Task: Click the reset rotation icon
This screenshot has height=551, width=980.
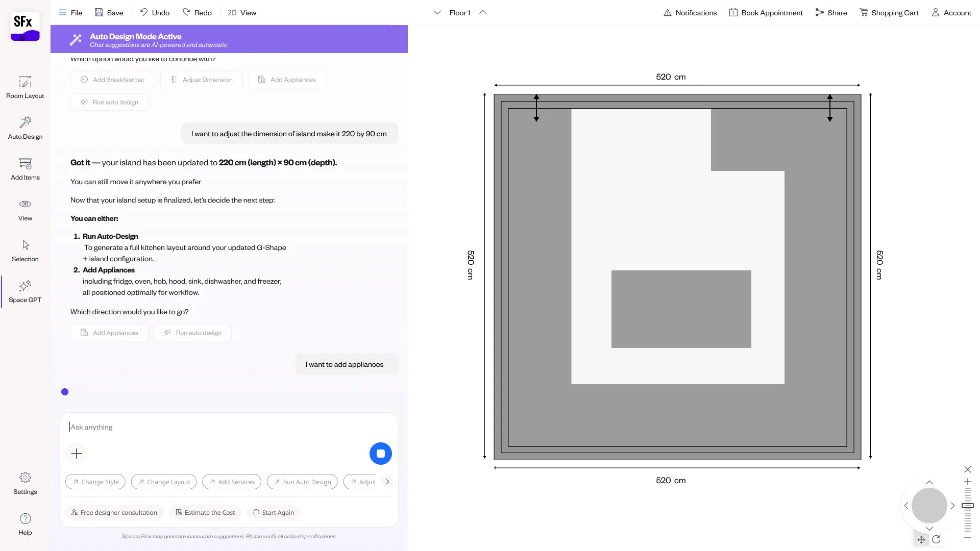Action: (x=936, y=539)
